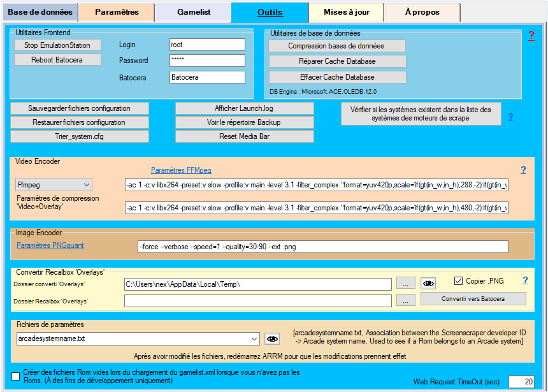This screenshot has height=392, width=548.
Task: Open the Paramètres FFMpeg link
Action: pos(181,170)
